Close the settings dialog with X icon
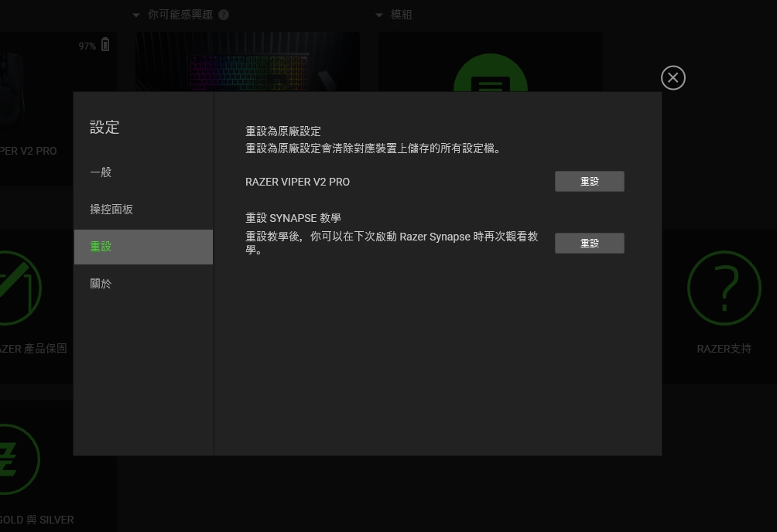The width and height of the screenshot is (777, 532). [x=673, y=78]
